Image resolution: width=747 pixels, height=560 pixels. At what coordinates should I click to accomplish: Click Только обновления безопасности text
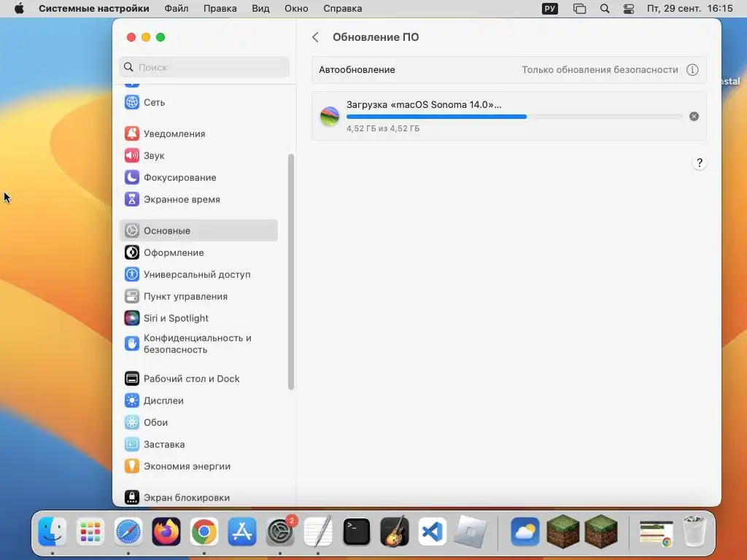point(600,70)
